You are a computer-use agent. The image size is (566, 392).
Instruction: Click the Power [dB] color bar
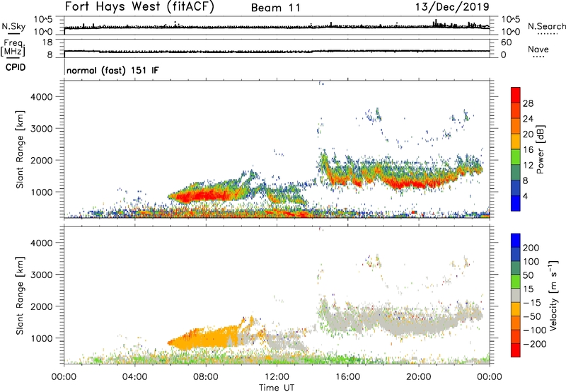[516, 149]
